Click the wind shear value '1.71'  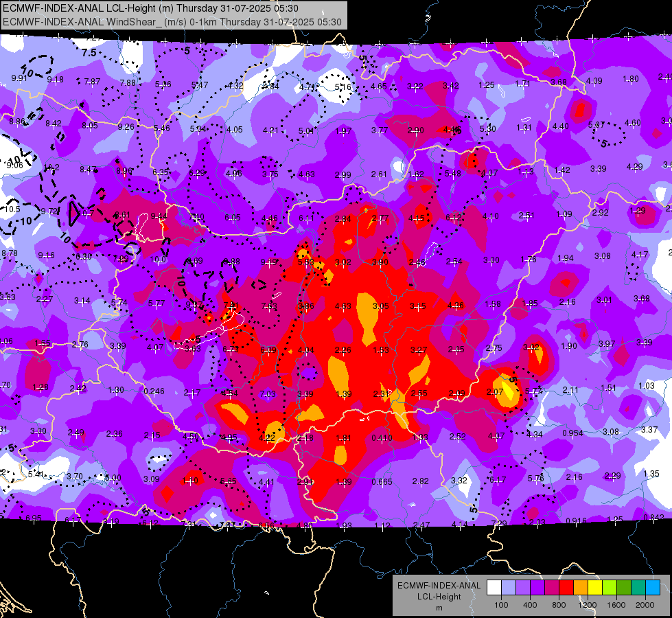523,83
